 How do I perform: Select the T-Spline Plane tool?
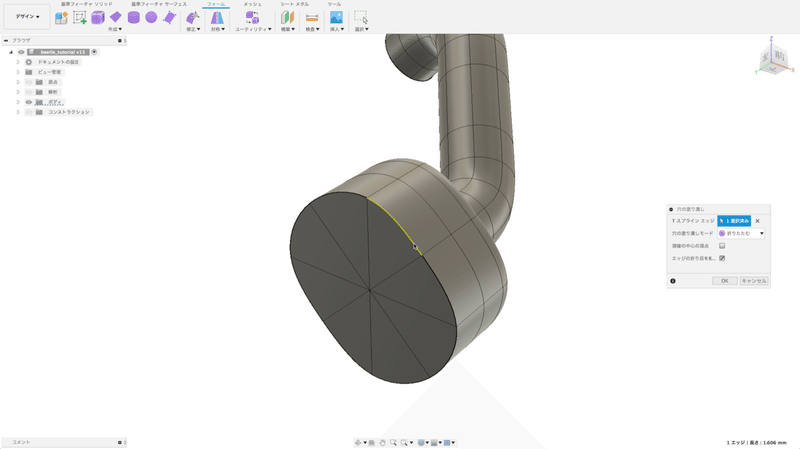tap(116, 17)
